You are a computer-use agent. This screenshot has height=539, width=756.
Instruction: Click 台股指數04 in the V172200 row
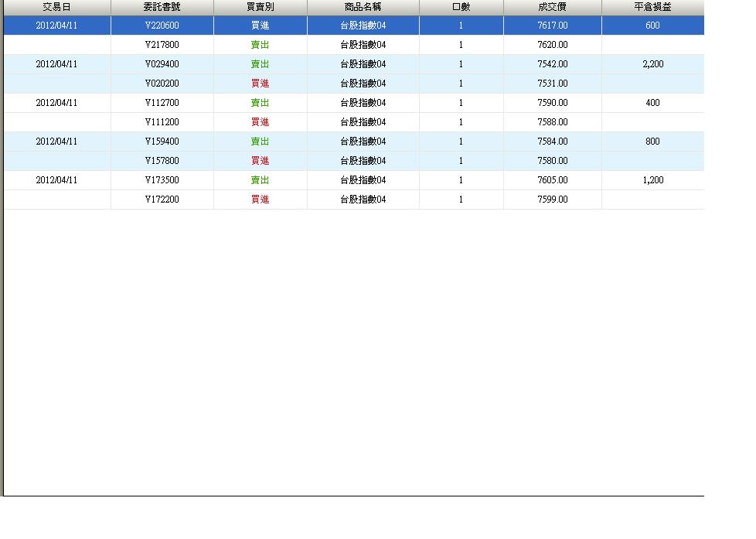pyautogui.click(x=363, y=200)
